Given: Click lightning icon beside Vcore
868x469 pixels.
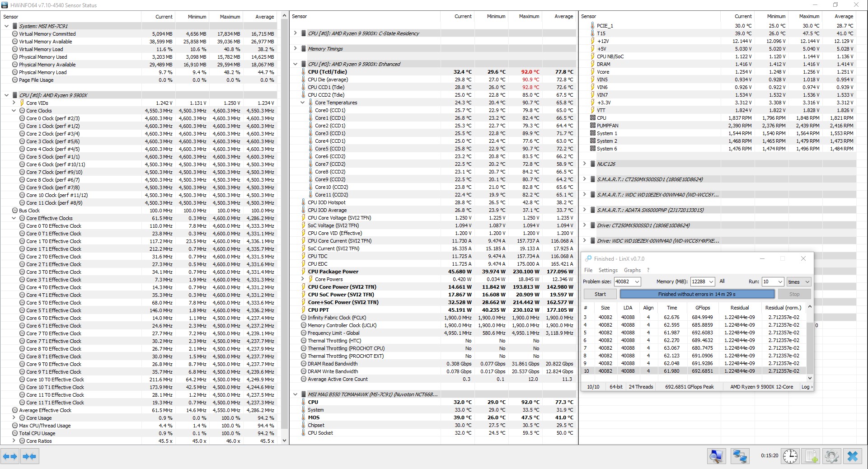Looking at the screenshot, I should coord(593,72).
